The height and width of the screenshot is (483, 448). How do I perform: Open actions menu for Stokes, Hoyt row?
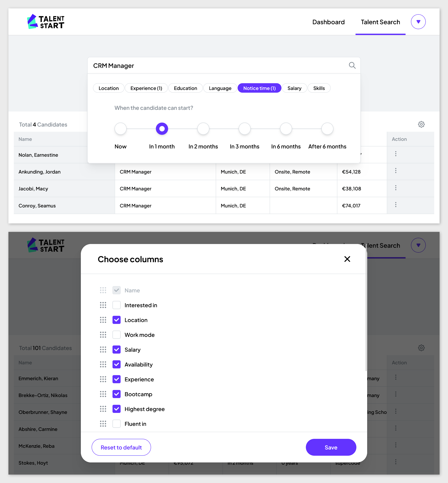tap(396, 462)
